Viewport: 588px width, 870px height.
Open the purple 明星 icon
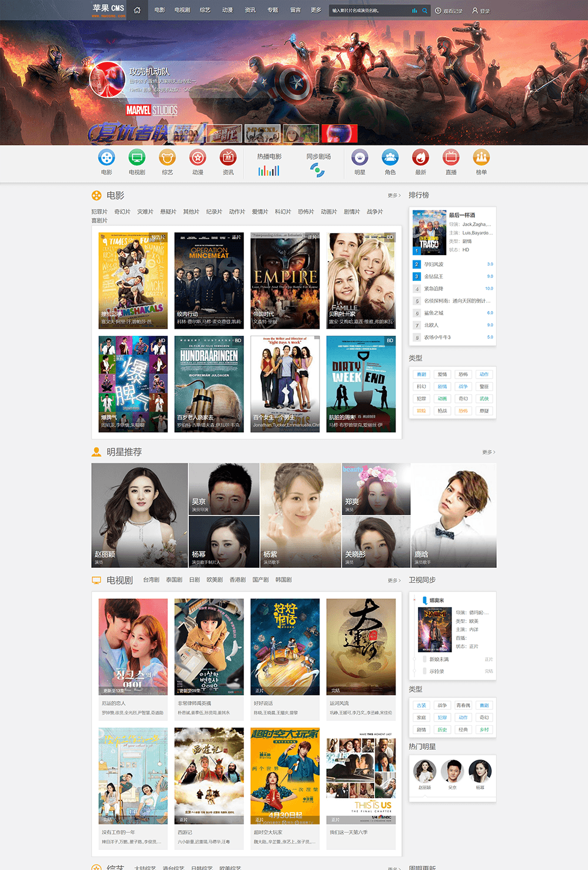coord(360,157)
